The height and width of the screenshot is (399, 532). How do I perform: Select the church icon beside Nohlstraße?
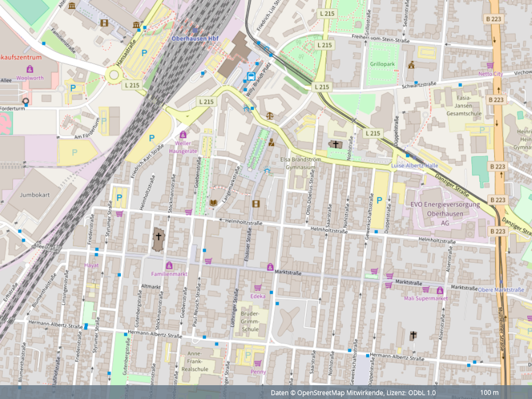tap(335, 144)
